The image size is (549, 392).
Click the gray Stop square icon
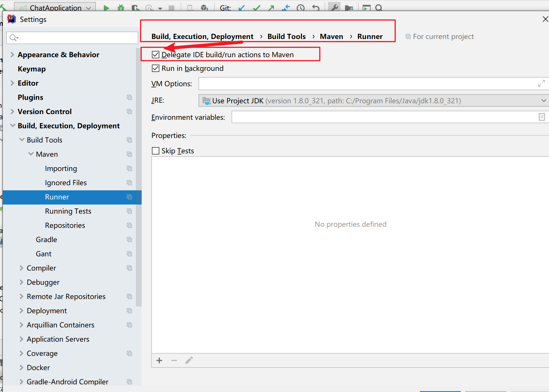click(172, 8)
